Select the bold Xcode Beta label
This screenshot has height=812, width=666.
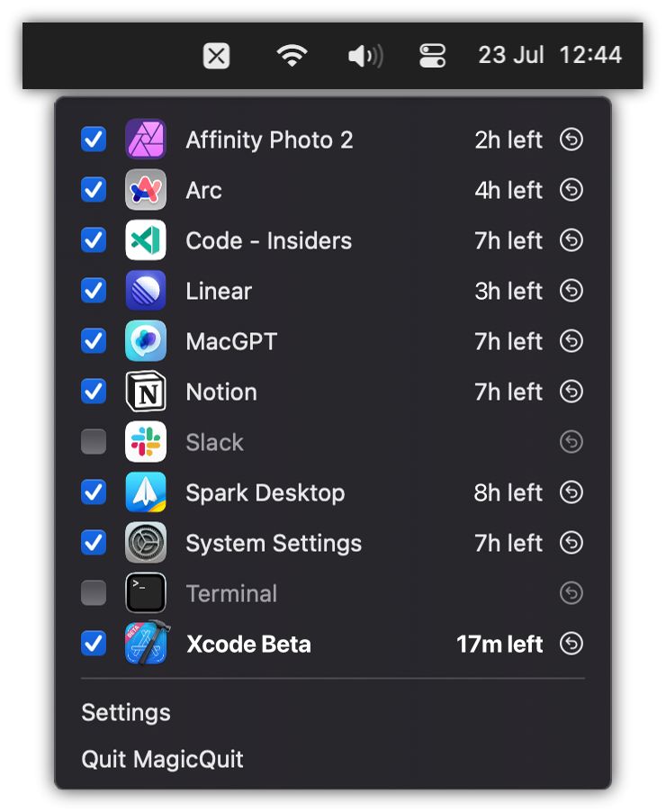coord(248,645)
